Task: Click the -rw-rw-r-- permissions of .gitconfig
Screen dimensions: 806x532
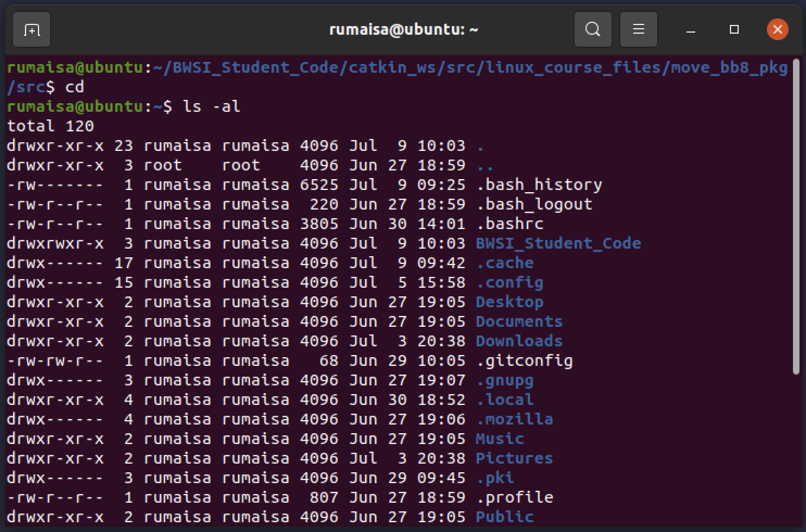Action: 55,360
